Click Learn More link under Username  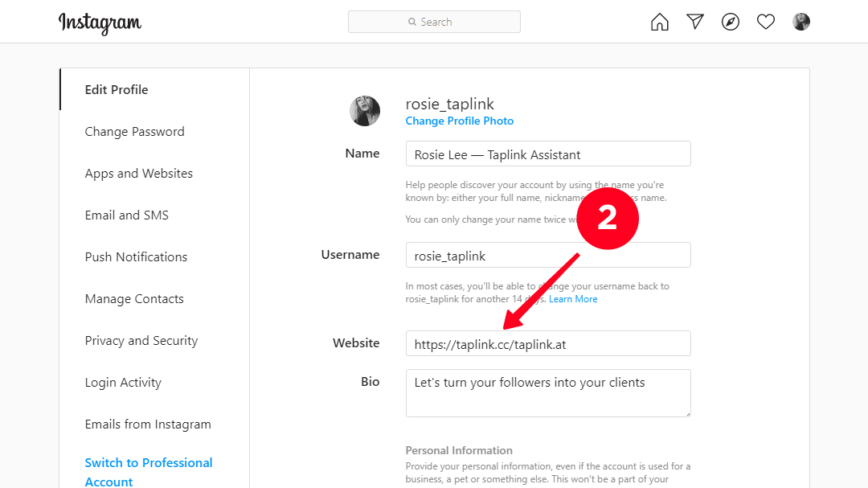pyautogui.click(x=573, y=299)
